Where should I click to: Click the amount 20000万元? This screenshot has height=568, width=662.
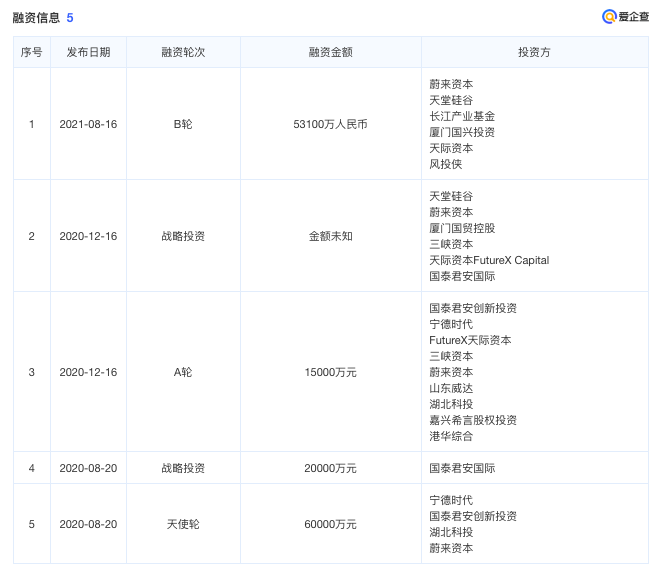[x=331, y=468]
